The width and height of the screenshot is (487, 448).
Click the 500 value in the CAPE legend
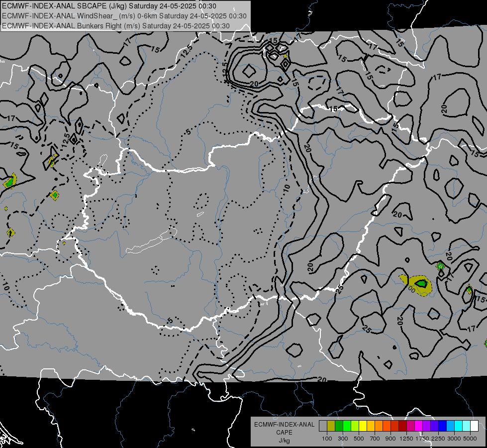coord(359,439)
